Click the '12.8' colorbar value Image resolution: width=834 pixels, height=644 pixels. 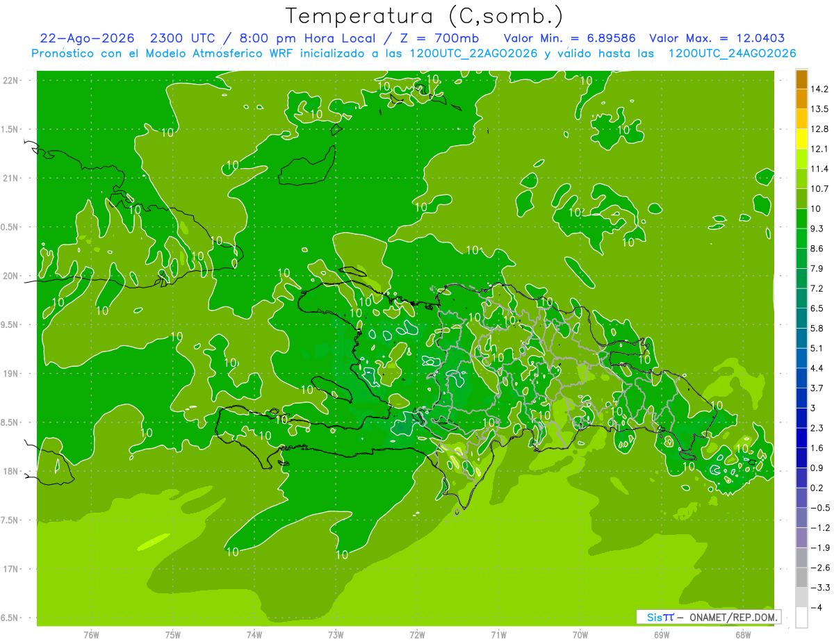[x=819, y=129]
